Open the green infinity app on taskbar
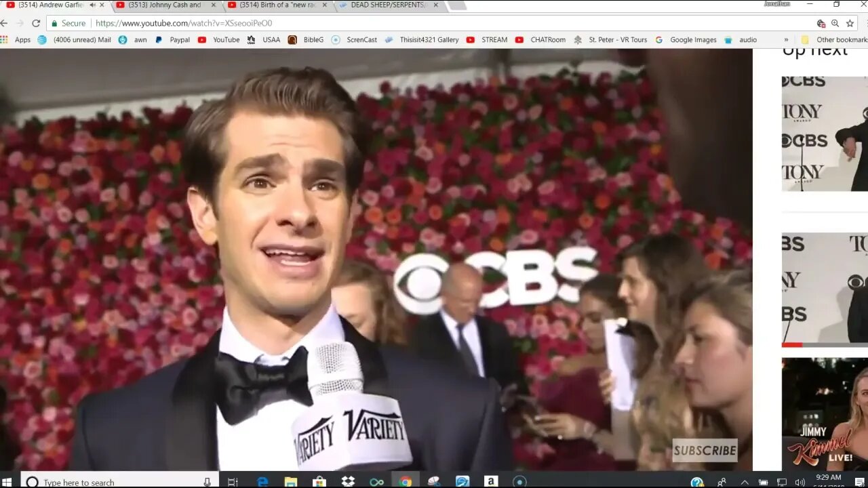Image resolution: width=868 pixels, height=488 pixels. pyautogui.click(x=376, y=482)
